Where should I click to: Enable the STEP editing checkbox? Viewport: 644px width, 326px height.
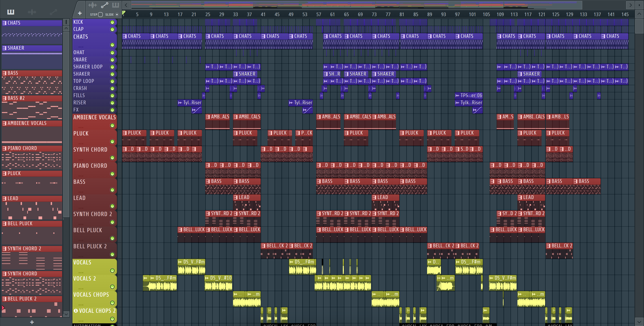click(x=100, y=15)
